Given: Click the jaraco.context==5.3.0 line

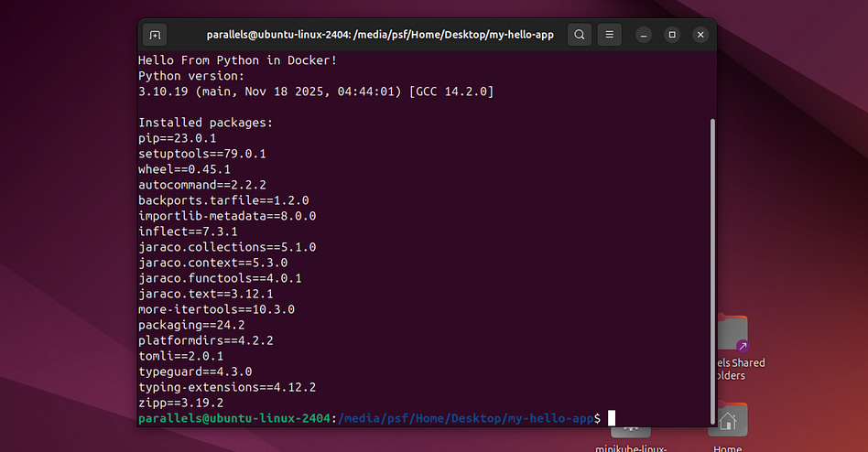Looking at the screenshot, I should (x=212, y=263).
